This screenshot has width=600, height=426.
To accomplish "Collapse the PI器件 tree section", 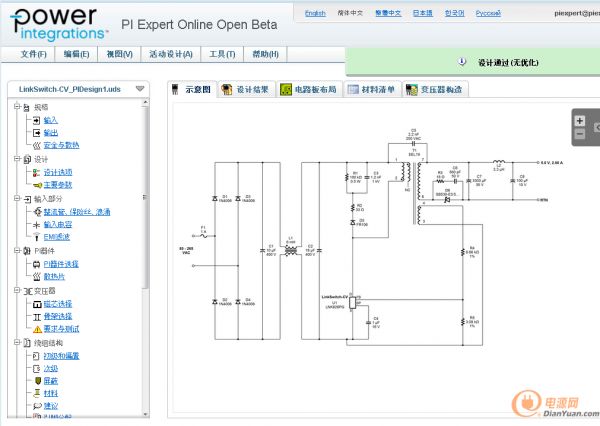I will point(16,250).
